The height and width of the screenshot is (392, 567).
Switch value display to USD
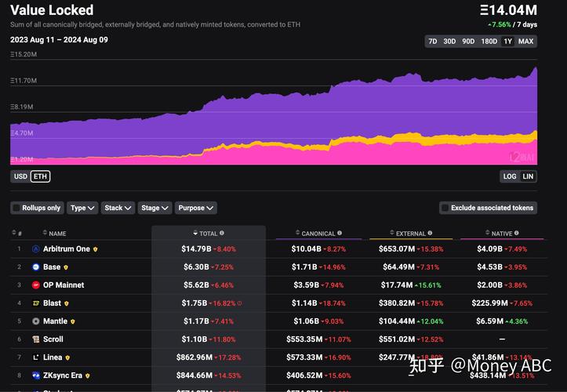[20, 176]
